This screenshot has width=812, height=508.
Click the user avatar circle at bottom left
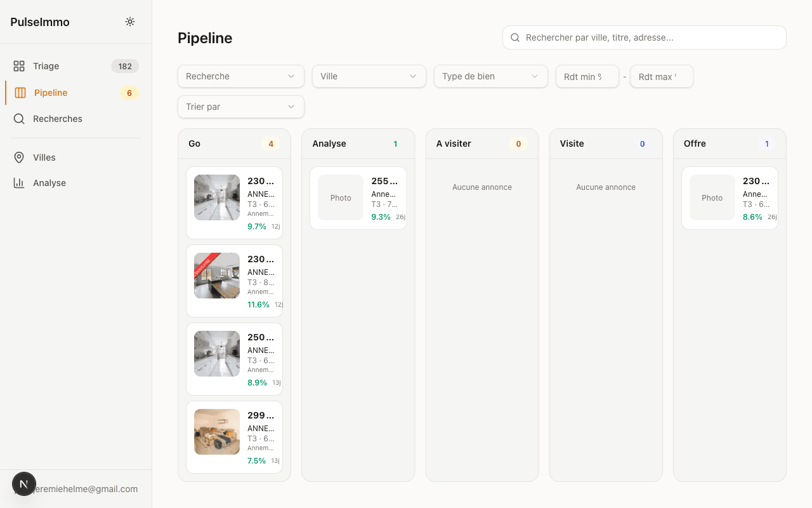[24, 483]
